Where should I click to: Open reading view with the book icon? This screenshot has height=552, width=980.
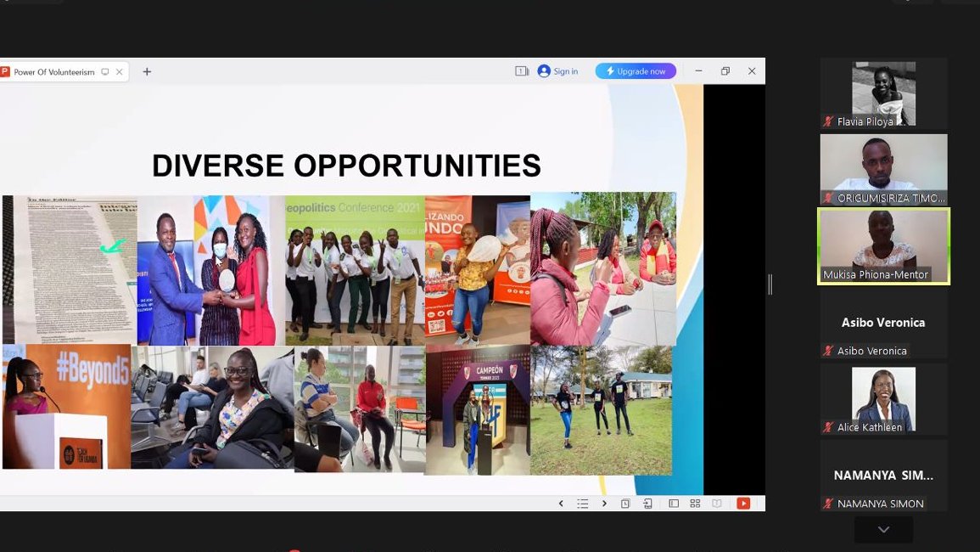pyautogui.click(x=717, y=503)
